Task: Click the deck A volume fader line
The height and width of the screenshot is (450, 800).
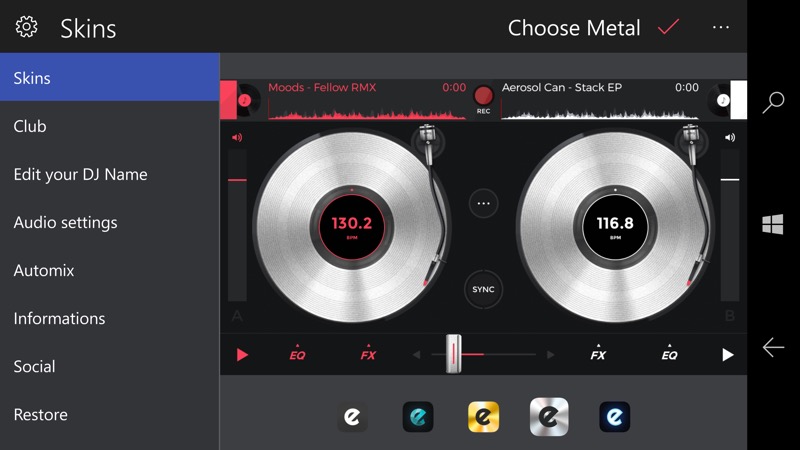Action: click(x=237, y=180)
